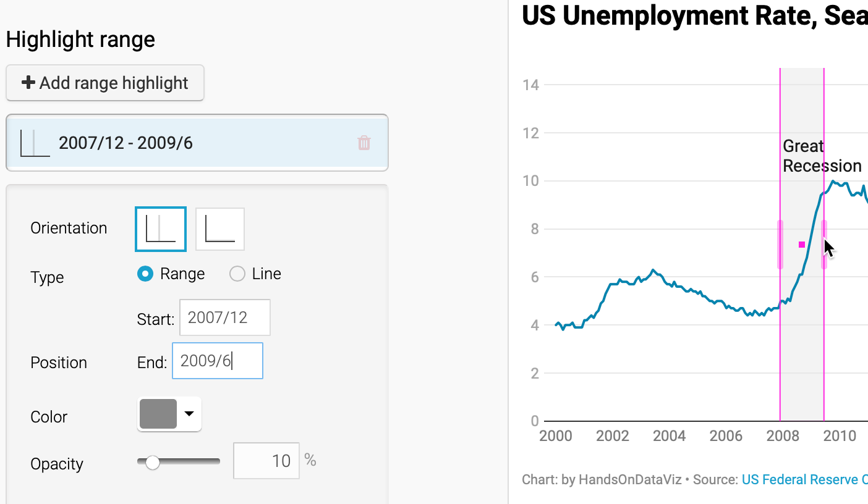Click the gray color swatch
868x504 pixels.
point(158,414)
